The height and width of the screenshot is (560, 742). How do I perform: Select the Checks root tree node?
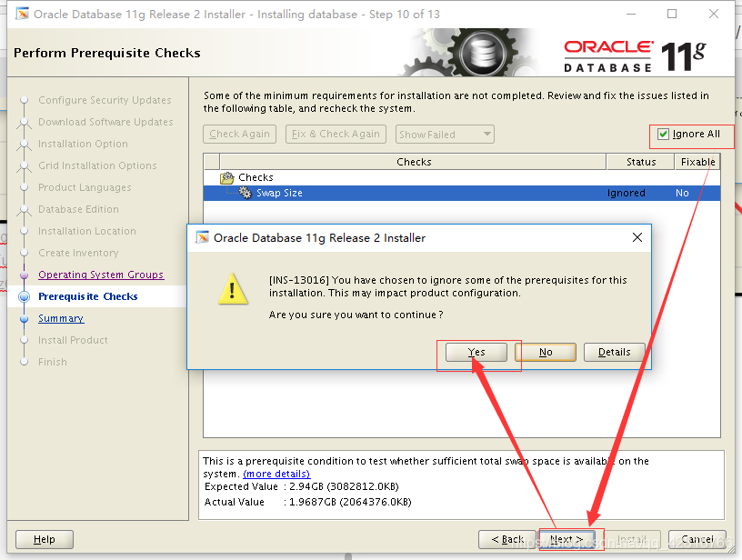pyautogui.click(x=256, y=177)
